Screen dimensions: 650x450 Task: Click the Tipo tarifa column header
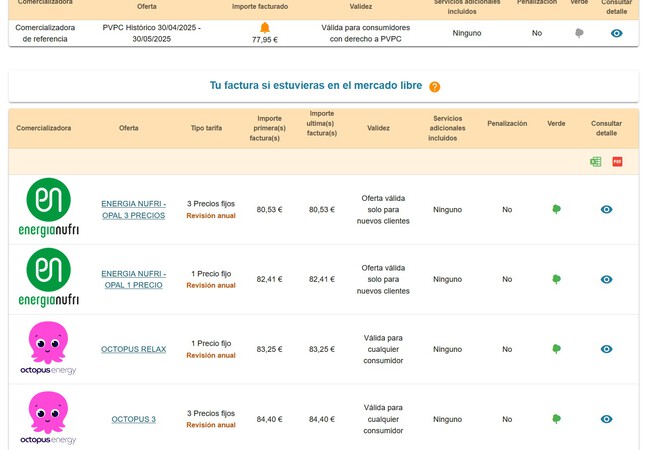(x=206, y=128)
